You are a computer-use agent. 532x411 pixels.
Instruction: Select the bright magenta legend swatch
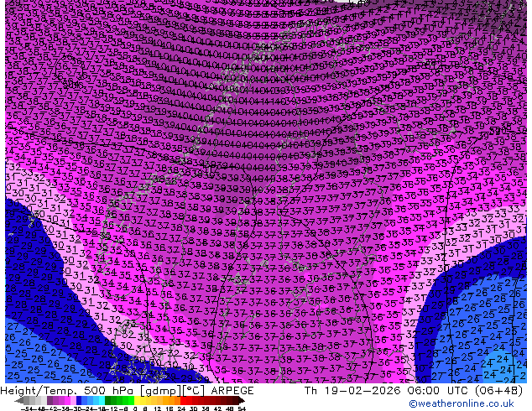pos(67,400)
